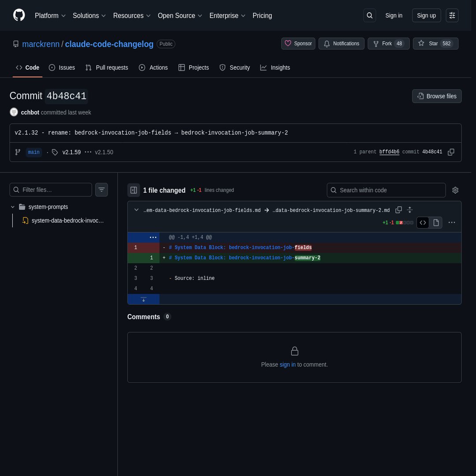Open Enterprise dropdown menu
The image size is (476, 476).
tap(227, 15)
